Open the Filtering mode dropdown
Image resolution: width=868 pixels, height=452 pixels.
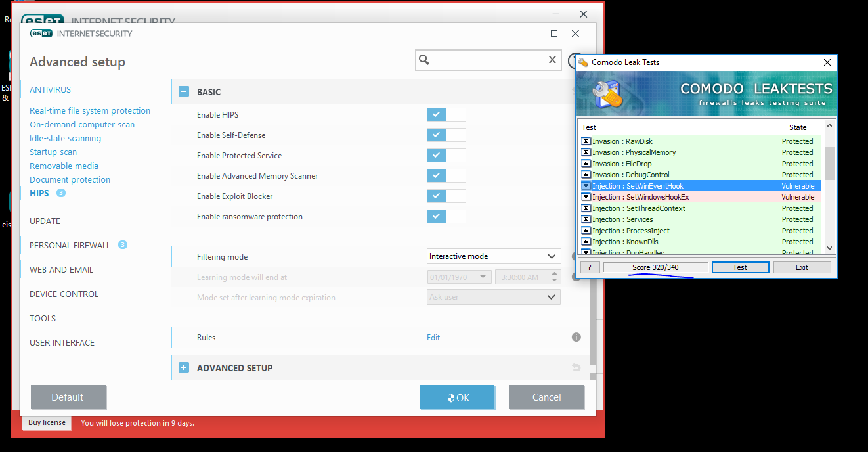[494, 256]
